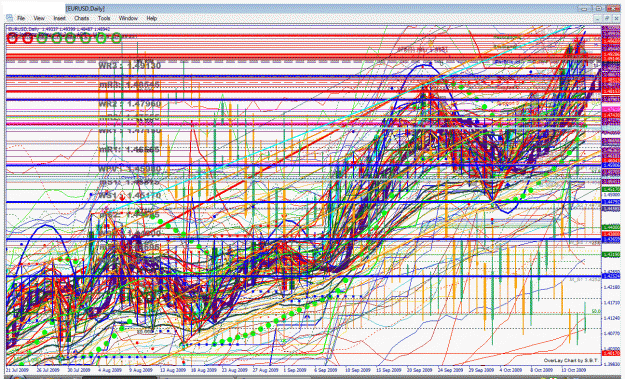Click the 4 Aug 2009 date label
The width and height of the screenshot is (625, 379).
coord(109,370)
